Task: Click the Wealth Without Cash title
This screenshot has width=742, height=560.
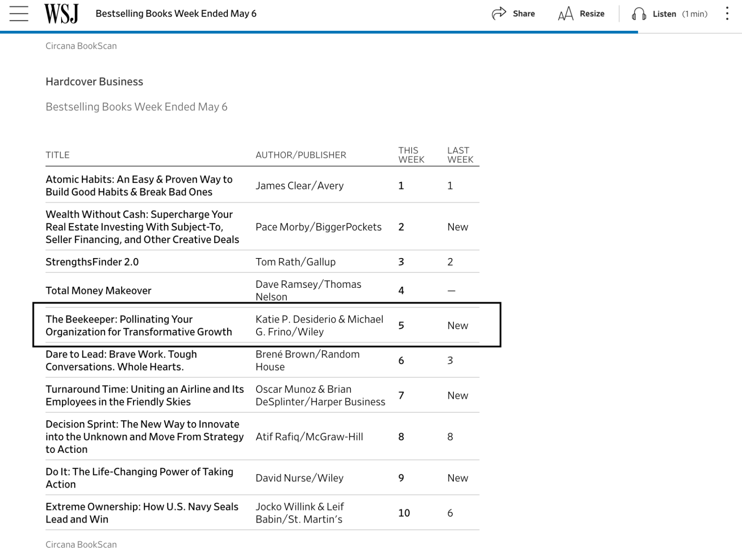Action: coord(142,227)
